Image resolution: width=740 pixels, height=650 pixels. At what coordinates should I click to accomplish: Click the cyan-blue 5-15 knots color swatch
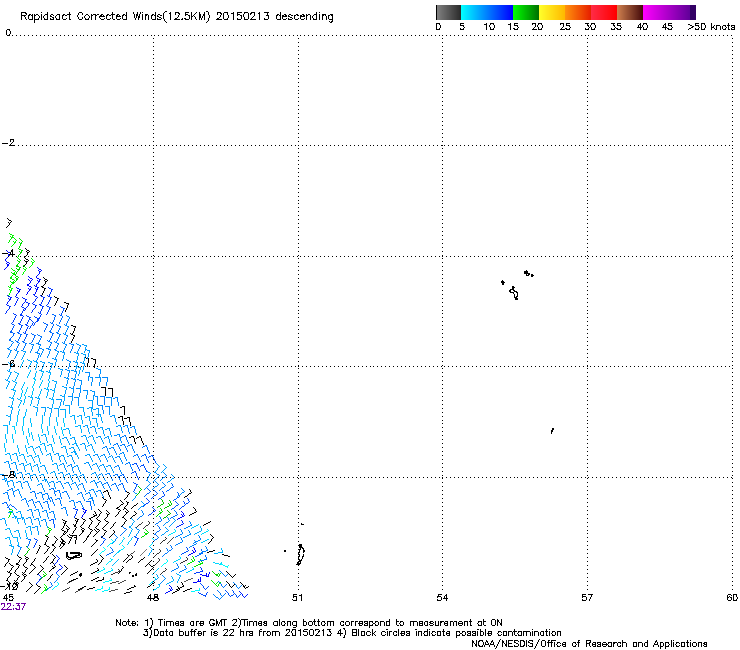tap(487, 12)
